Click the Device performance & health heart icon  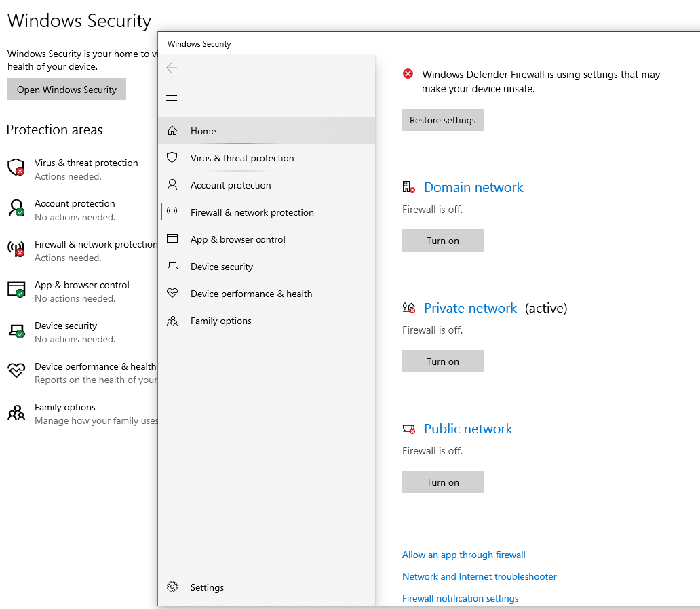pos(172,294)
